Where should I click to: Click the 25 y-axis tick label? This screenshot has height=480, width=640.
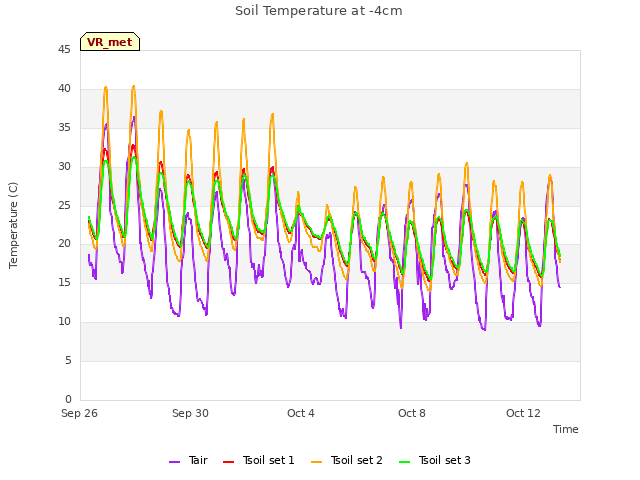(64, 205)
